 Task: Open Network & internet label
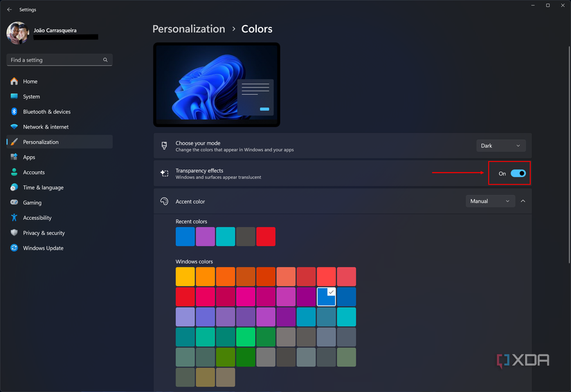pos(46,127)
